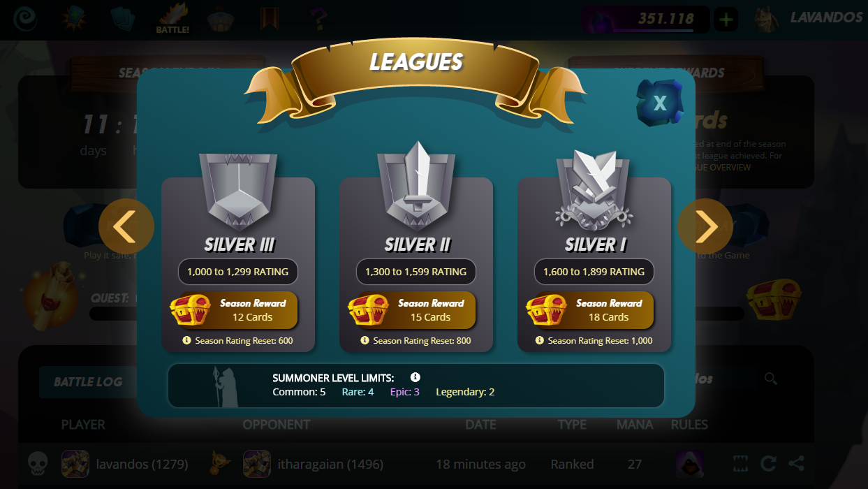Close the Leagues dialog with the X gem
Viewport: 868px width, 489px height.
pos(659,103)
